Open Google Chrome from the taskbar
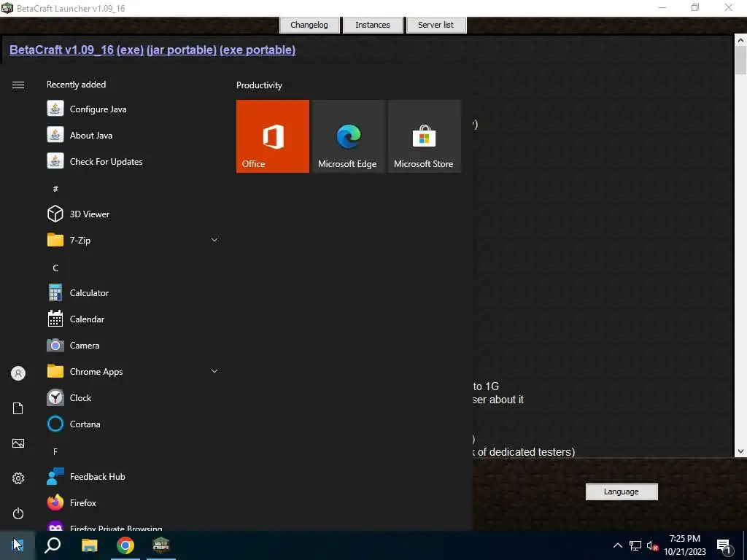This screenshot has width=747, height=560. point(125,545)
